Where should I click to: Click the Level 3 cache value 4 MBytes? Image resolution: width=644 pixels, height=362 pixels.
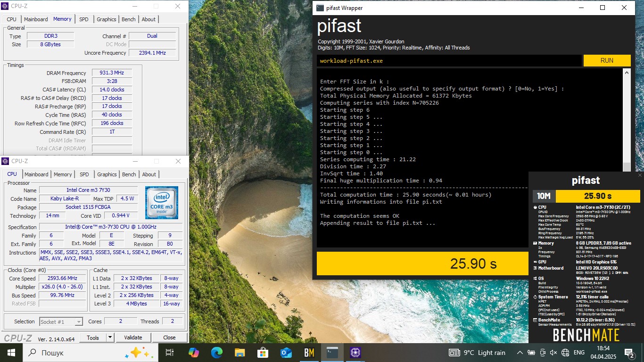point(136,304)
